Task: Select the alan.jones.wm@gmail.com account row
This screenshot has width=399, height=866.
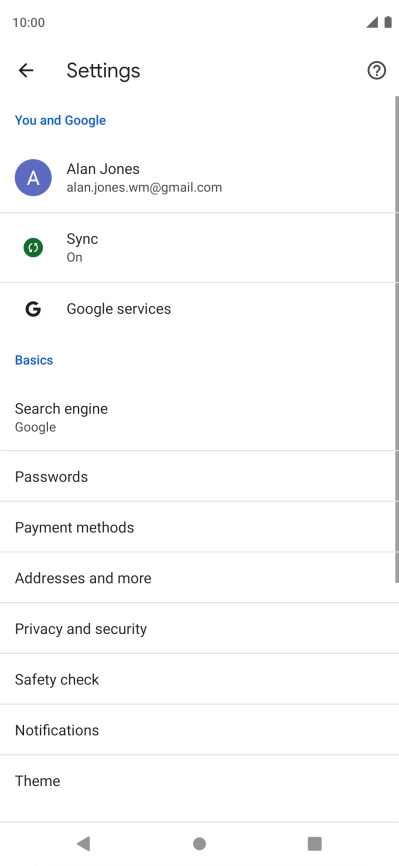Action: 200,178
